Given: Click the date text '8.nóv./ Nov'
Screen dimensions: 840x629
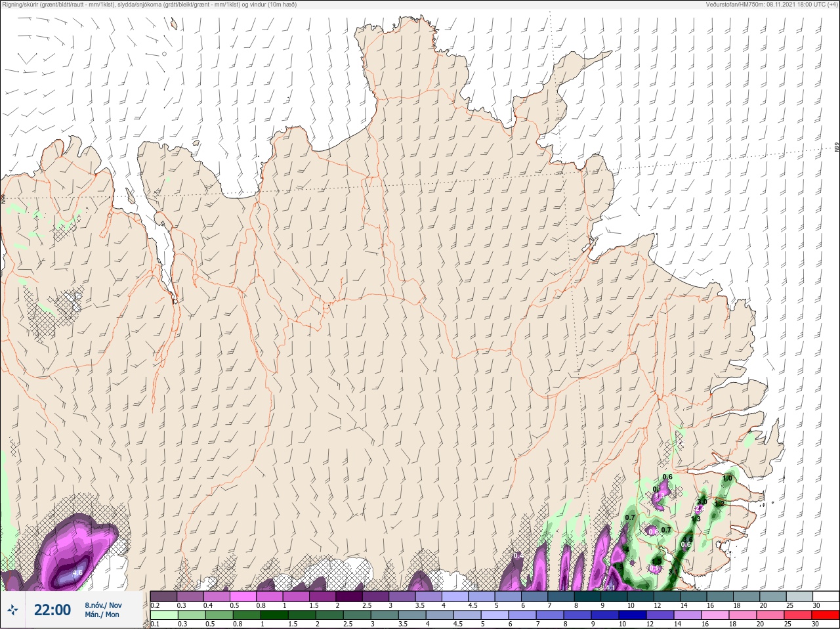Looking at the screenshot, I should coord(103,605).
